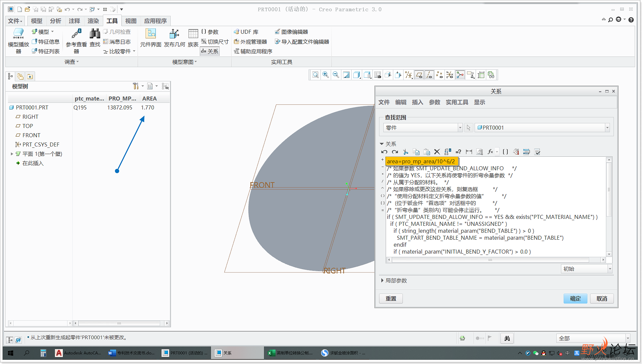Open the 初始 dropdown in Relations dialog

tap(587, 269)
